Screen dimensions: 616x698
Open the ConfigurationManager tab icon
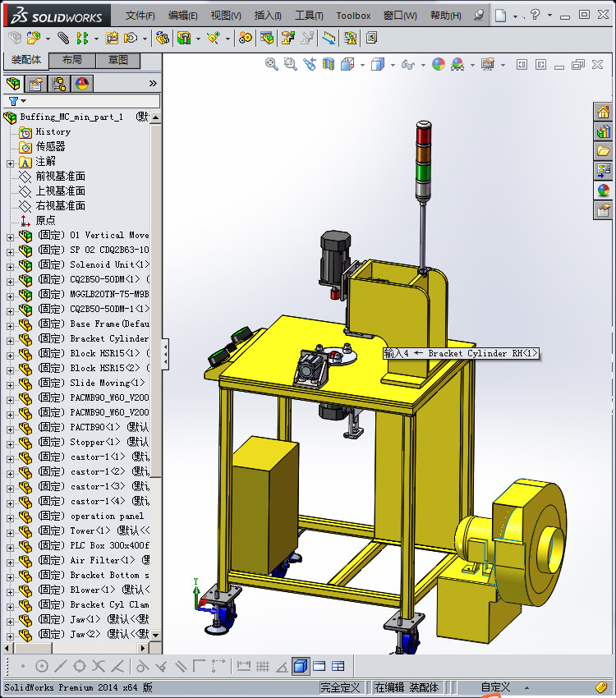[59, 83]
